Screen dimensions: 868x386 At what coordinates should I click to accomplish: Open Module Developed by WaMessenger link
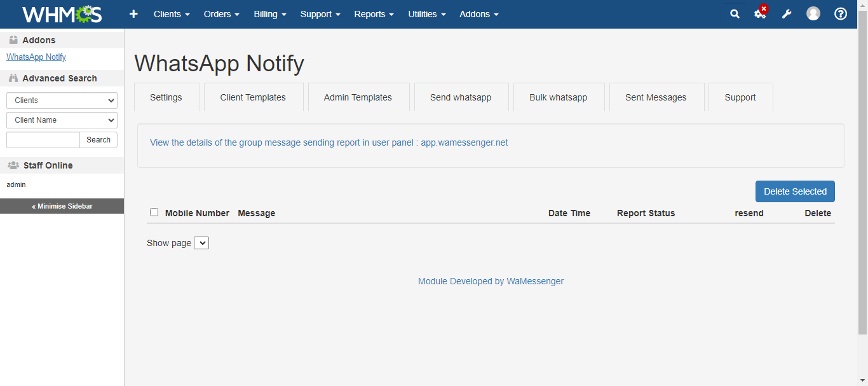click(x=491, y=281)
